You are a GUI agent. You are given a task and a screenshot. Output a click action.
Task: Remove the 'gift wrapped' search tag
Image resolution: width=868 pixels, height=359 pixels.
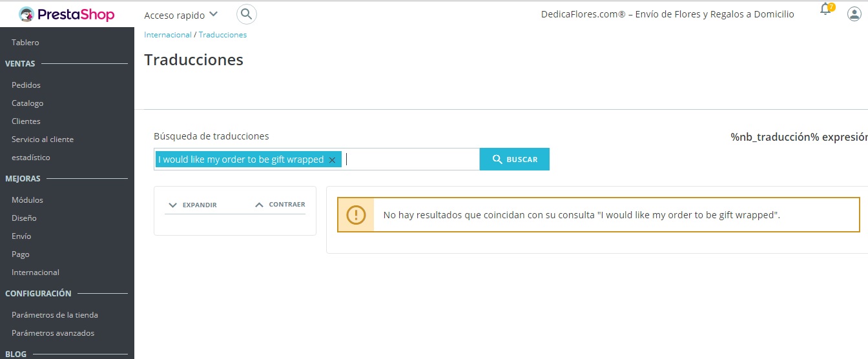(x=332, y=160)
